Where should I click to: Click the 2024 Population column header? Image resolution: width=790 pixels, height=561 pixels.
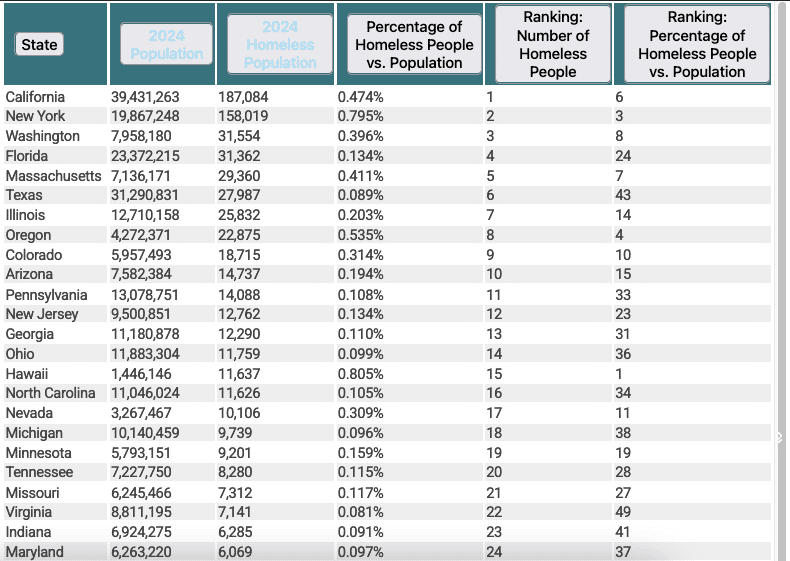[x=167, y=44]
